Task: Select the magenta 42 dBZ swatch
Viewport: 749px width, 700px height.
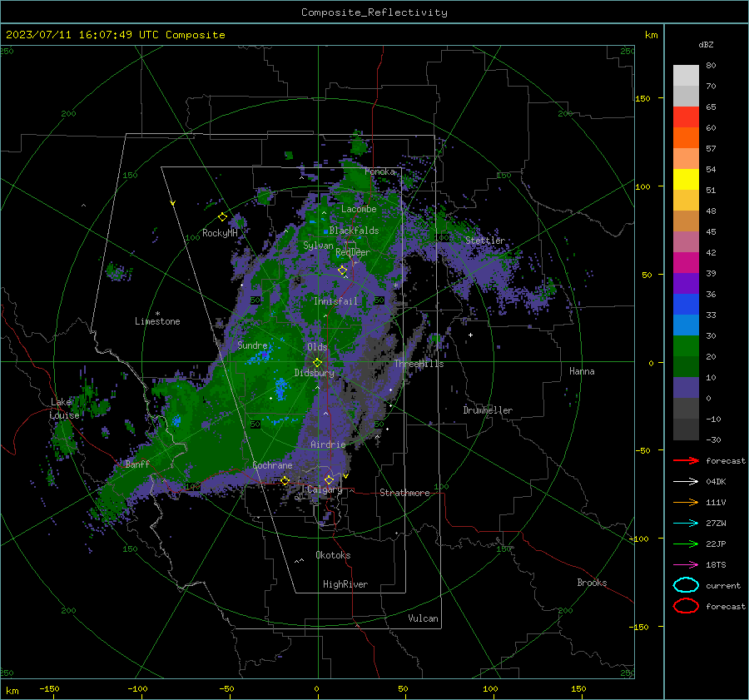Action: [x=686, y=262]
